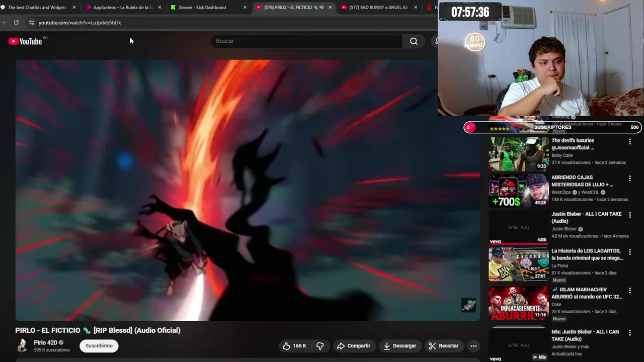Dislike the video with thumbs-down icon
The height and width of the screenshot is (362, 644).
click(x=320, y=346)
